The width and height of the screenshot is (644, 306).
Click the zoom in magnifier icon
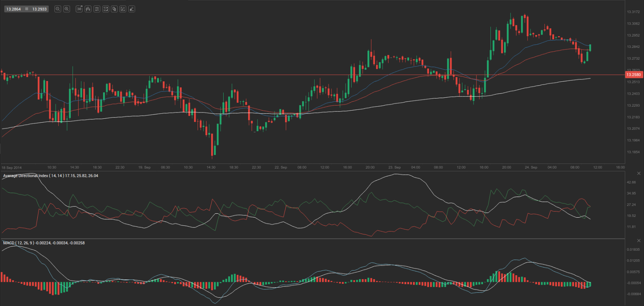tap(66, 9)
